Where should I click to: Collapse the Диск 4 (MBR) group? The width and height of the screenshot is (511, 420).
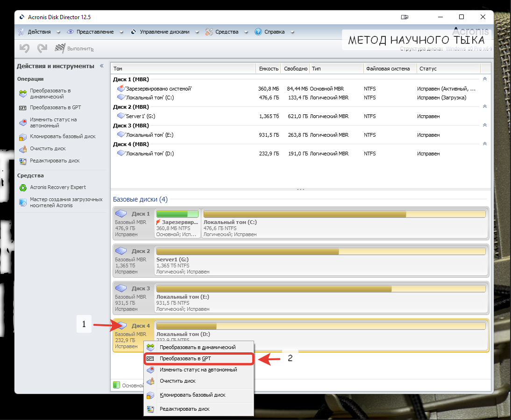coord(484,144)
